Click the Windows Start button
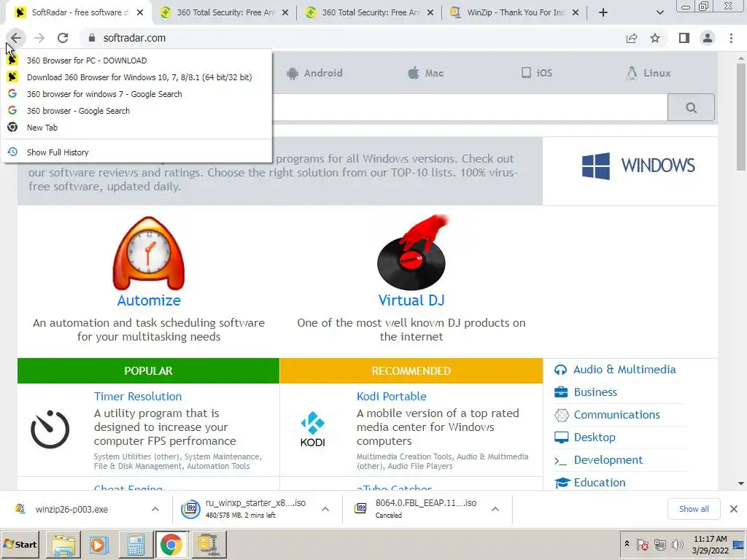747x560 pixels. click(x=20, y=545)
